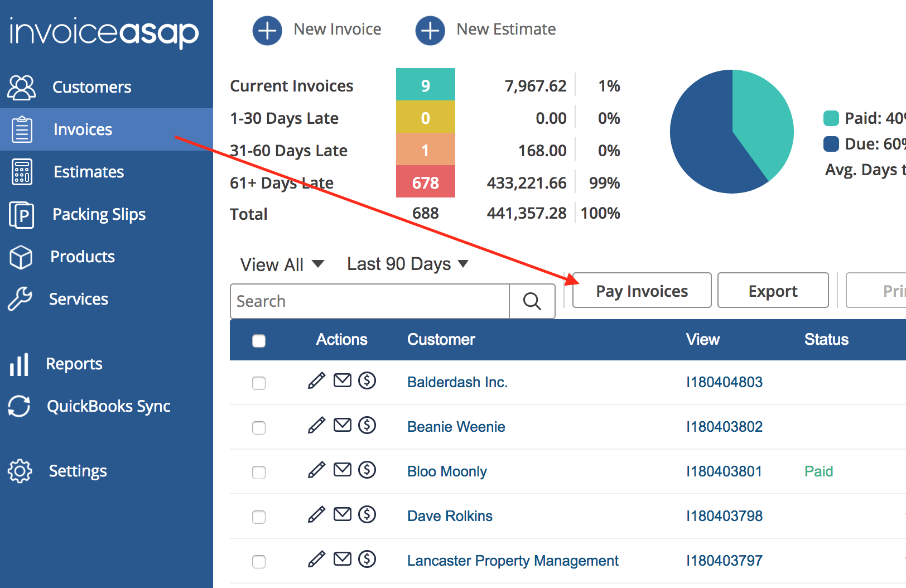Email the Dave Rolkins invoice
The image size is (906, 588).
[343, 514]
